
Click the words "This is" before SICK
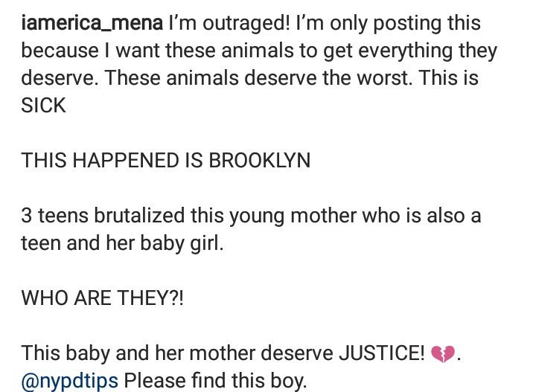click(448, 78)
